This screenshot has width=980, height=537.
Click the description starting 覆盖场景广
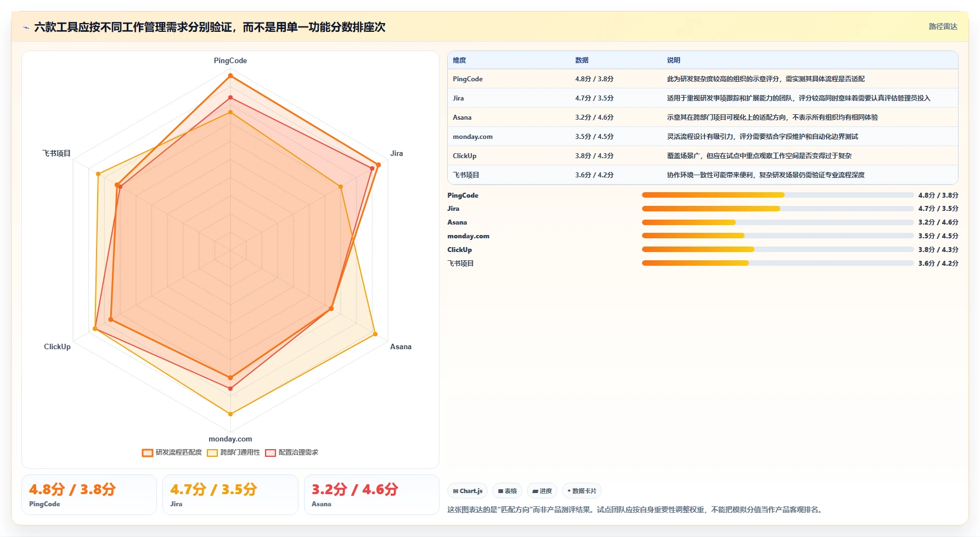[x=759, y=156]
